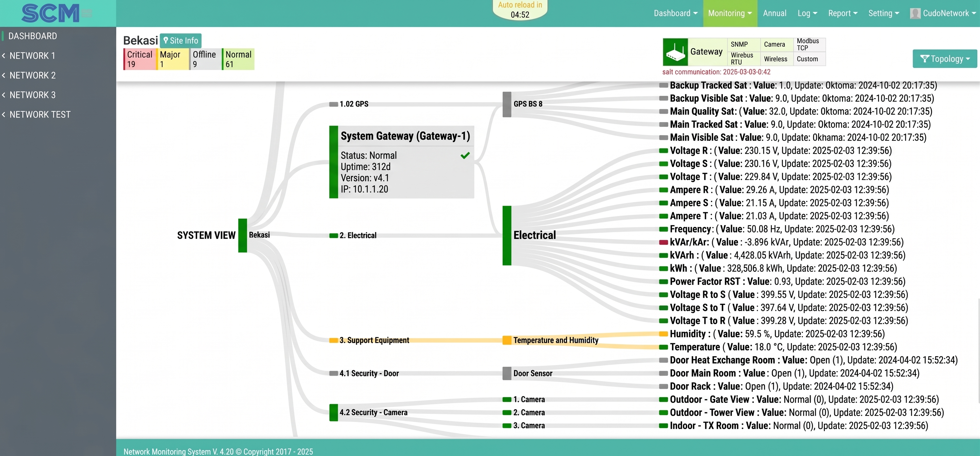The height and width of the screenshot is (456, 980).
Task: Click the grey GPS BS 8 node bar
Action: click(507, 104)
